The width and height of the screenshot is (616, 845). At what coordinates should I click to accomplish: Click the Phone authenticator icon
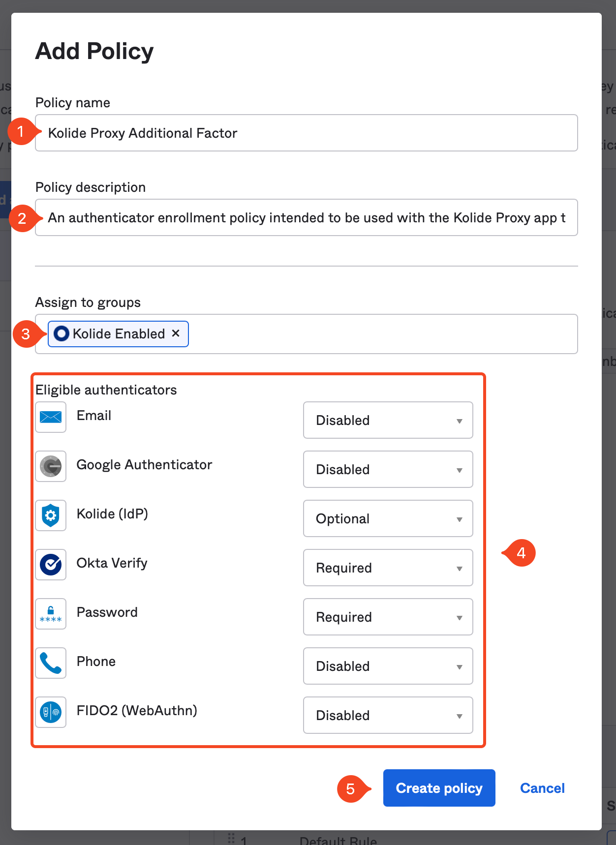(x=51, y=663)
